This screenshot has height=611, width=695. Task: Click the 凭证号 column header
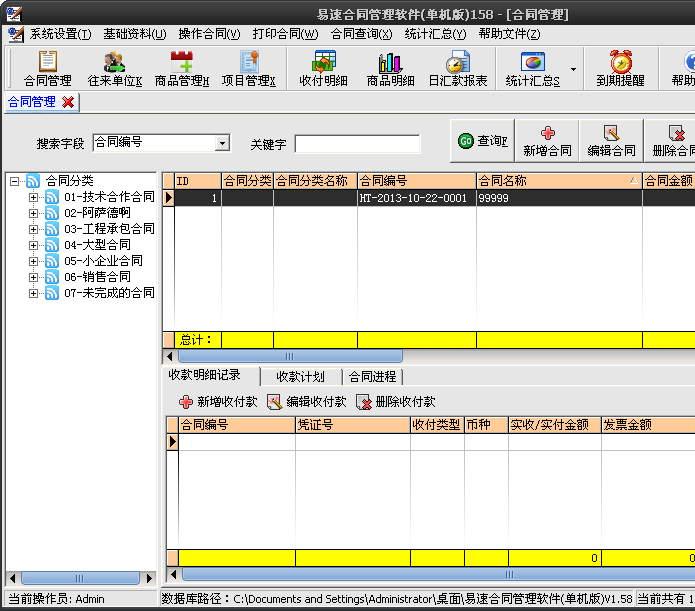click(352, 425)
